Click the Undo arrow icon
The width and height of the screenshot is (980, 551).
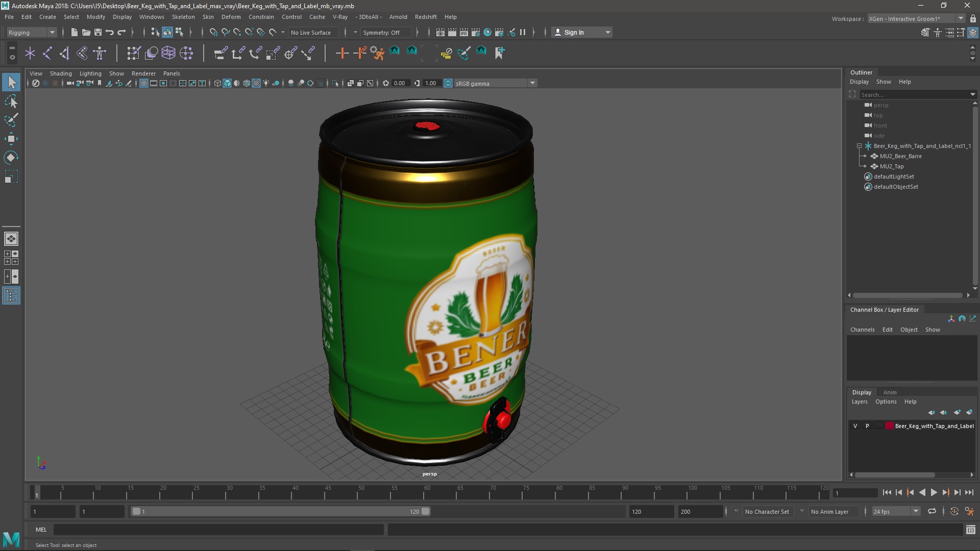click(x=109, y=32)
